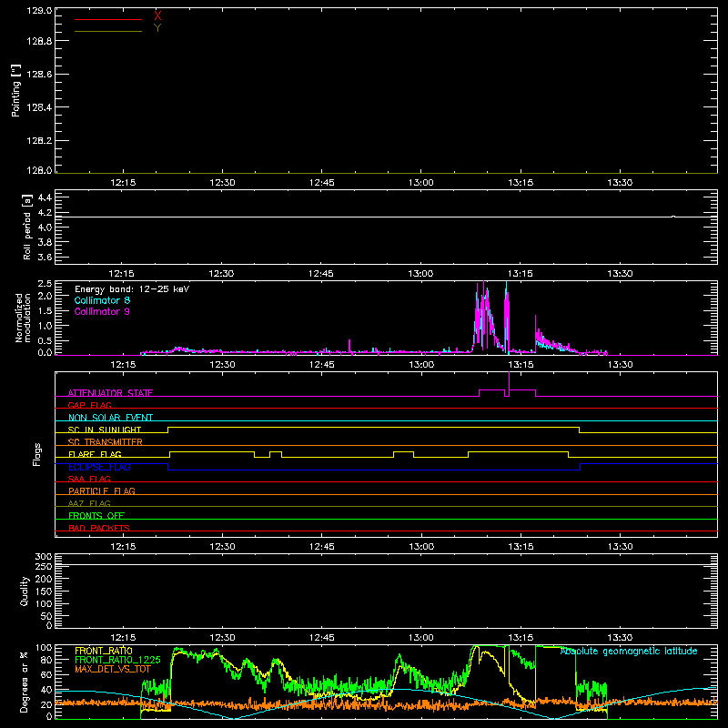
Task: Click the olive Y legend label
Action: 157,28
